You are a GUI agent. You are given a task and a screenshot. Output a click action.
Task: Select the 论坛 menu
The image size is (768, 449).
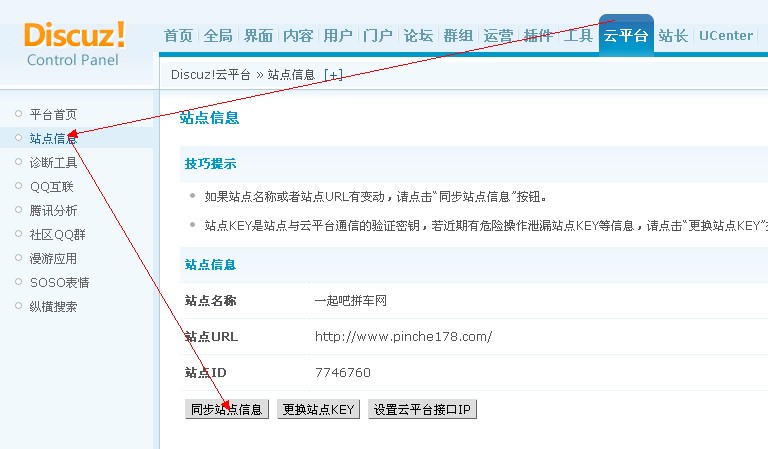418,36
